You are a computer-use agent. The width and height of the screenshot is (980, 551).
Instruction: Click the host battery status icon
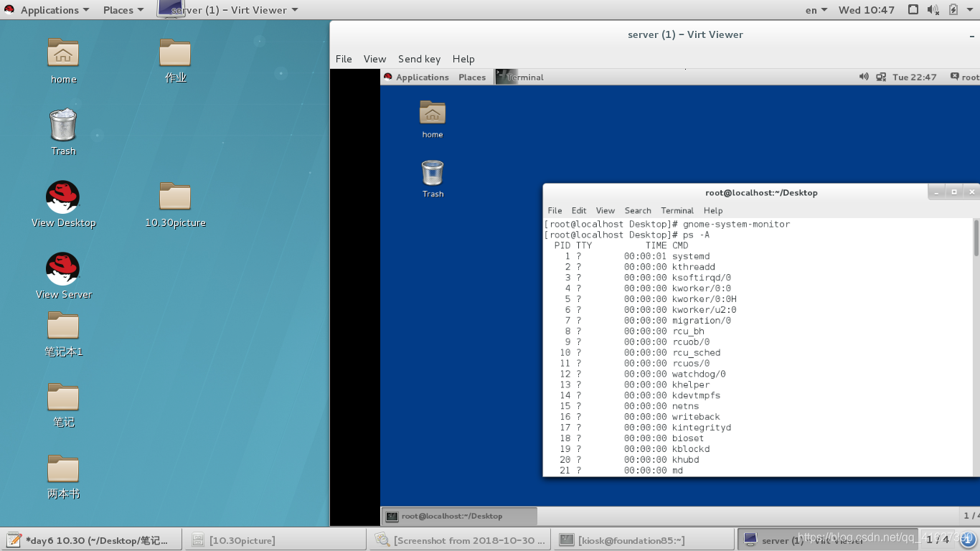click(953, 10)
